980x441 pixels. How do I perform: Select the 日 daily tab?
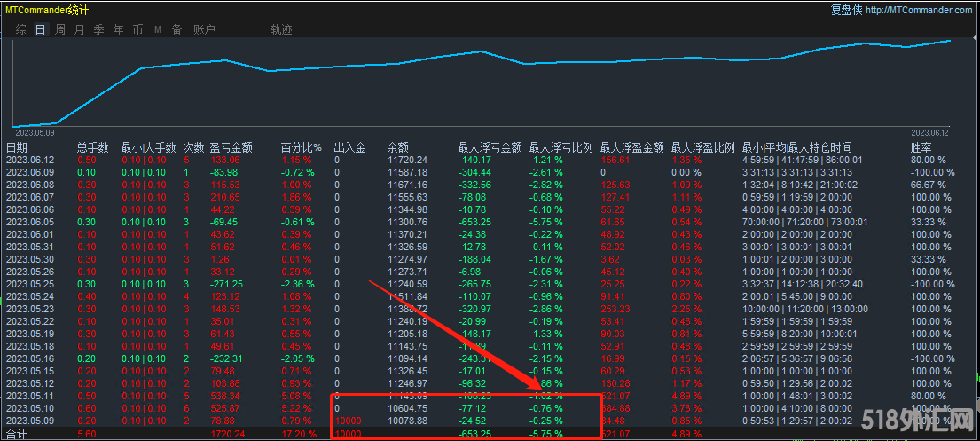click(x=41, y=29)
